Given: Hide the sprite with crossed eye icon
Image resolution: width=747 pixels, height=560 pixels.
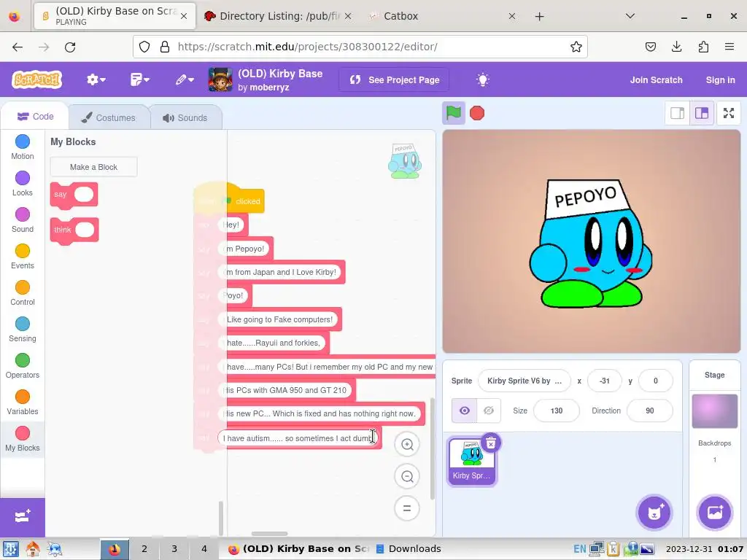Looking at the screenshot, I should point(488,411).
